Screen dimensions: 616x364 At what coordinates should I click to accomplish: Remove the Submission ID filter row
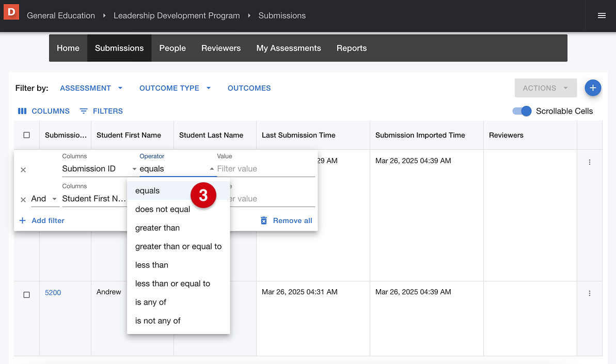(x=23, y=170)
